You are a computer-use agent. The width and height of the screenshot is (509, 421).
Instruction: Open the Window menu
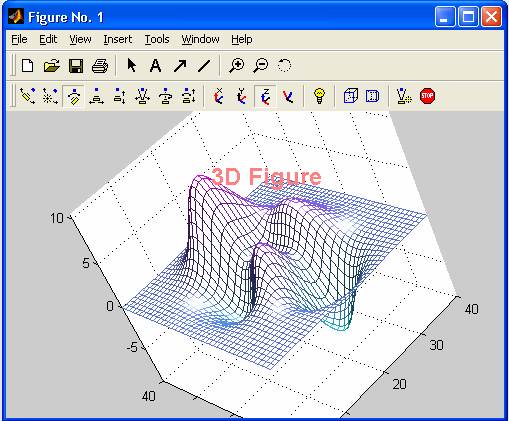pyautogui.click(x=200, y=39)
